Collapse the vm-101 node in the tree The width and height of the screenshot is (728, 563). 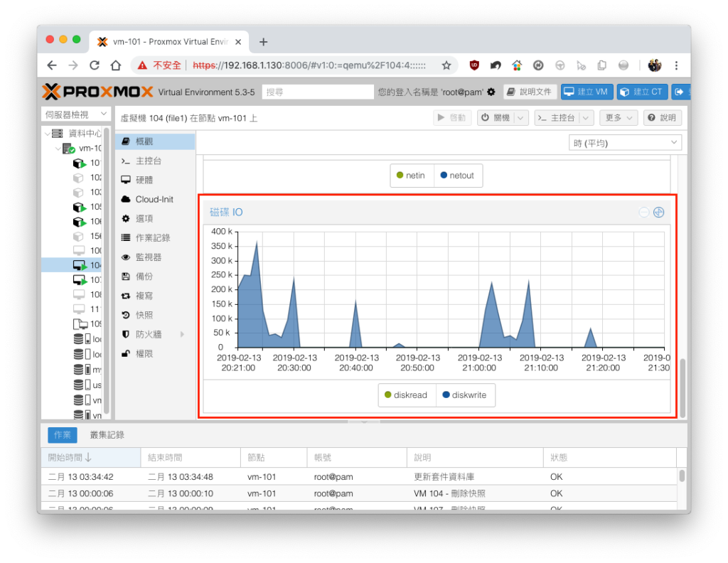pyautogui.click(x=58, y=149)
